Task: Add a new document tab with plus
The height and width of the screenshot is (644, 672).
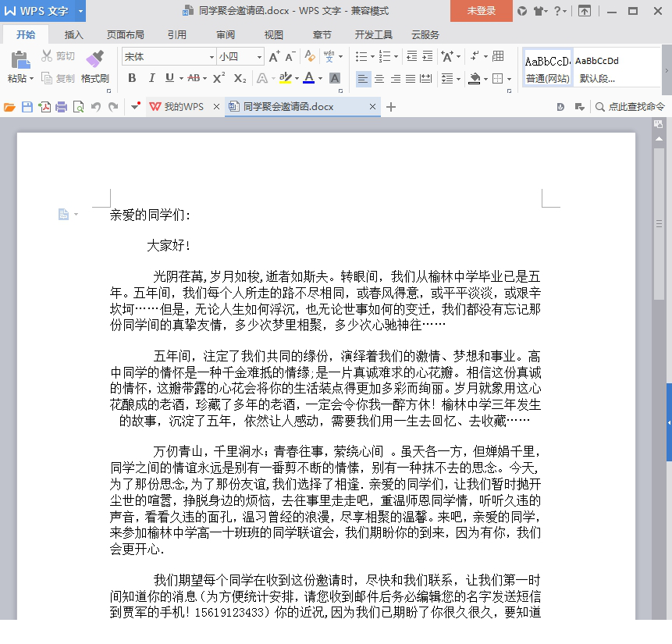Action: 391,107
